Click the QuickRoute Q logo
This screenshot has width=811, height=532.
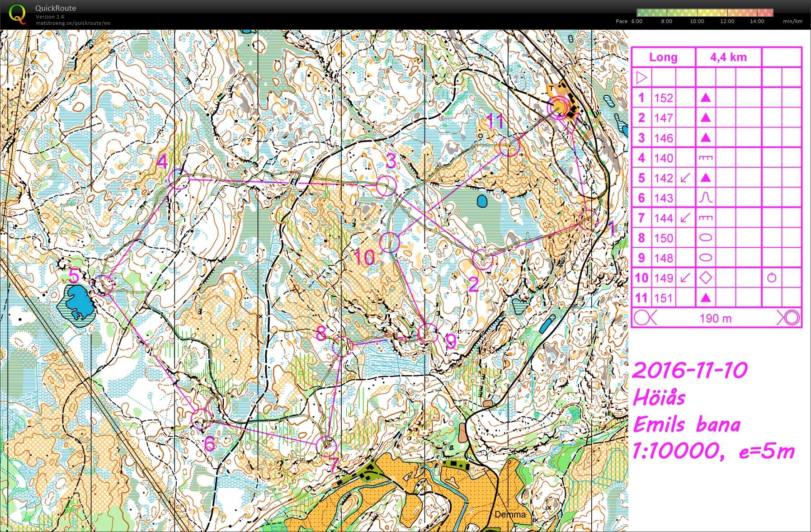(17, 14)
